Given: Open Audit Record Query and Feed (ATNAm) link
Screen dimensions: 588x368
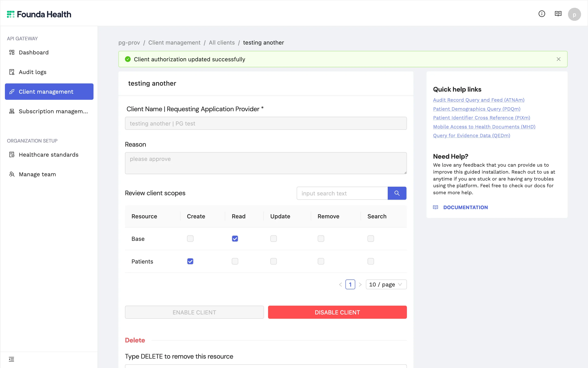Looking at the screenshot, I should (479, 100).
